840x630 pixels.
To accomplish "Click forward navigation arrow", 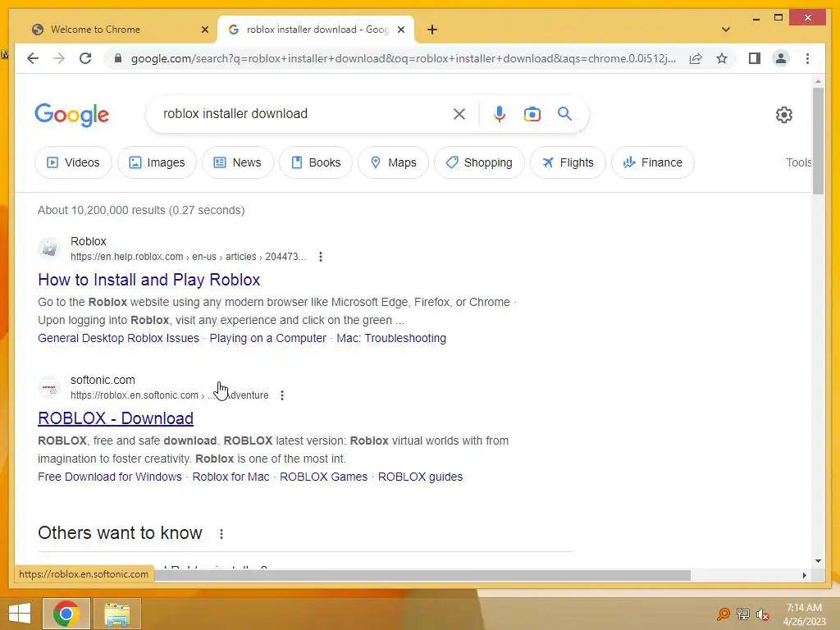I will point(59,58).
